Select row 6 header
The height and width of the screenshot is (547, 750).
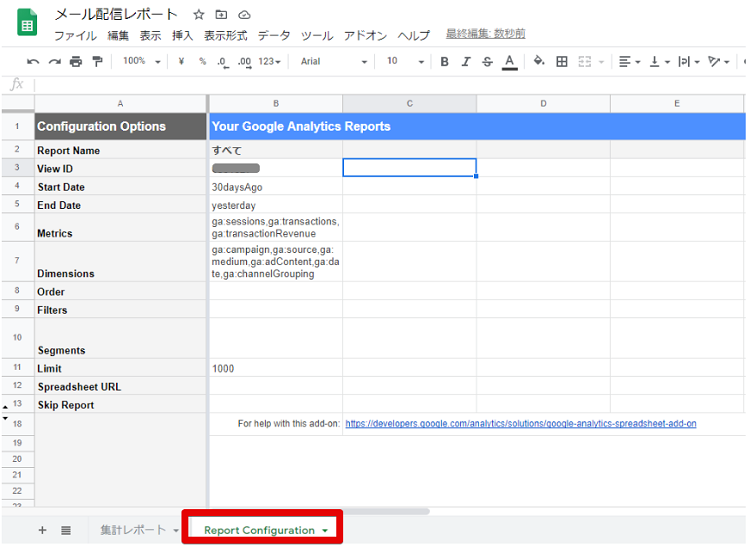pyautogui.click(x=17, y=227)
